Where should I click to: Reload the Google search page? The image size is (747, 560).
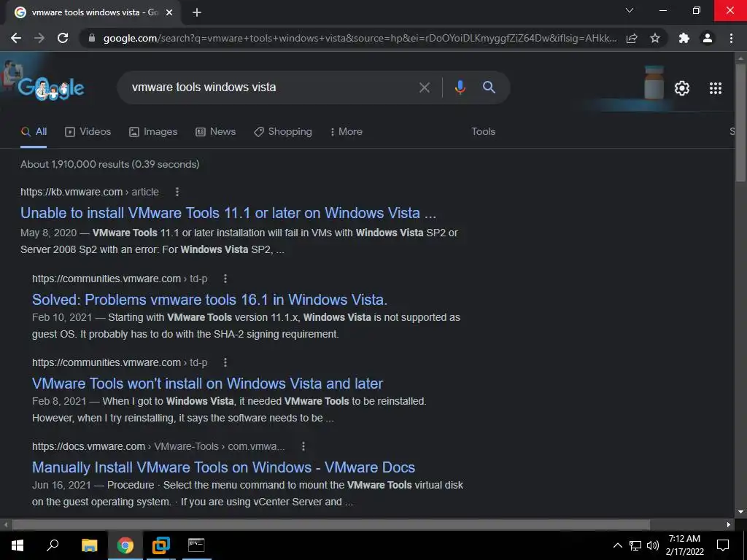(63, 38)
